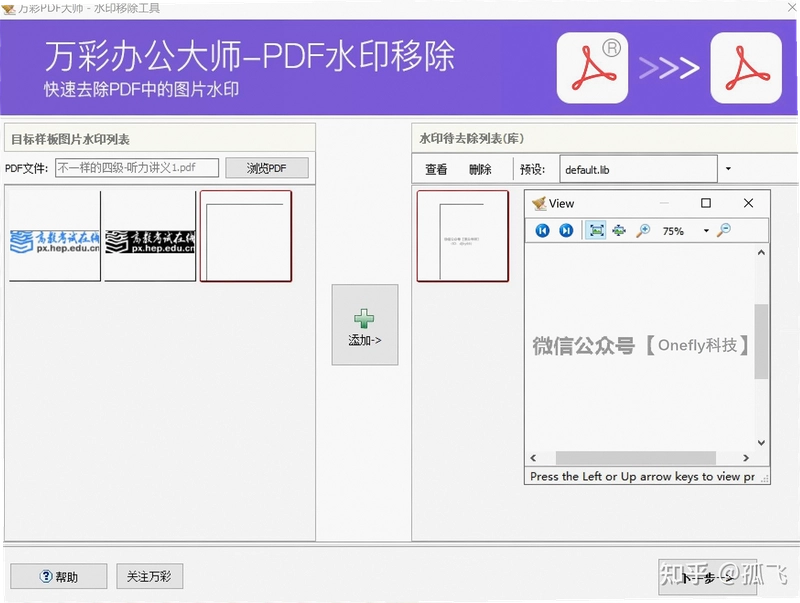Screen dimensions: 800x603
Task: Click the output PDF icon in banner
Action: point(746,68)
